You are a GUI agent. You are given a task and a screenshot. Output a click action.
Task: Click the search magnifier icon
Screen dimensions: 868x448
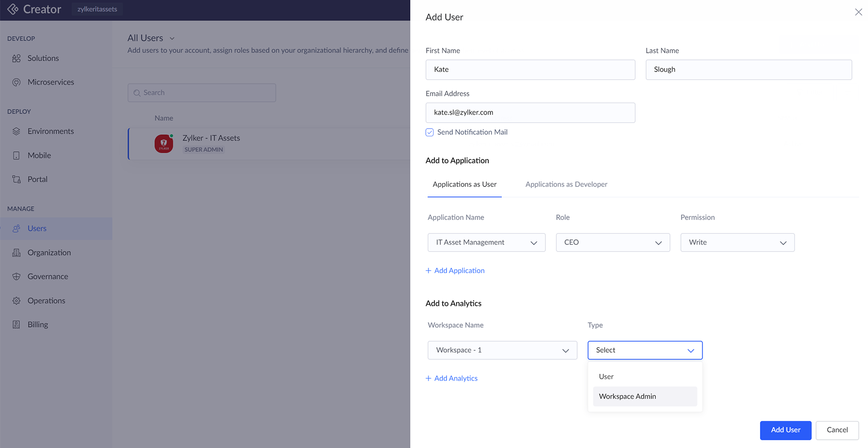click(137, 93)
